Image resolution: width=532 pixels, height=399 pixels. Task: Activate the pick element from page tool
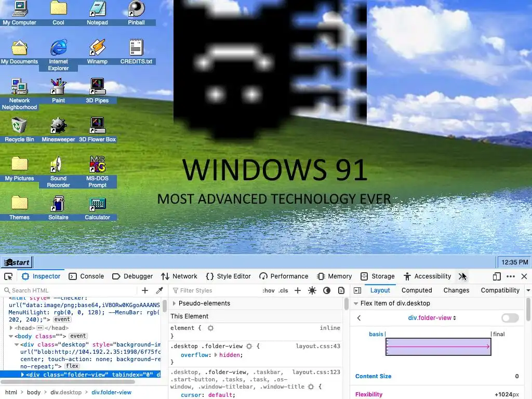tap(8, 276)
